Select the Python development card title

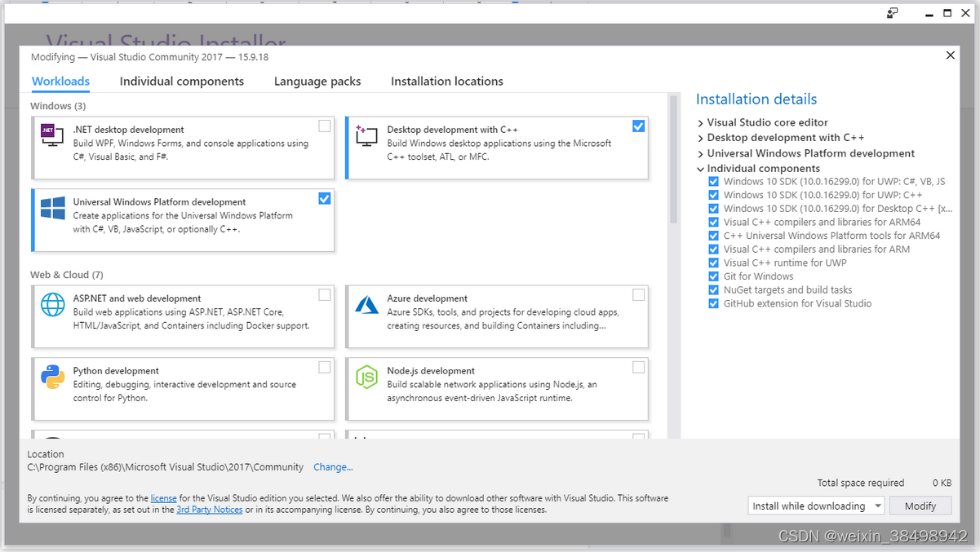117,371
